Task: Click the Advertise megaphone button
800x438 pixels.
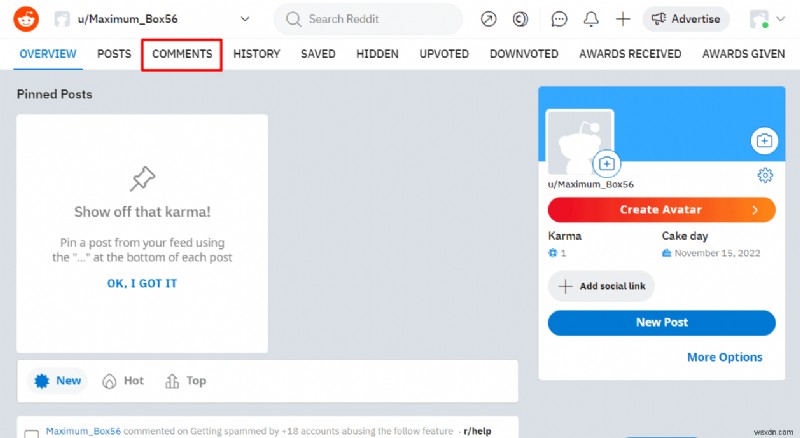Action: pyautogui.click(x=686, y=19)
